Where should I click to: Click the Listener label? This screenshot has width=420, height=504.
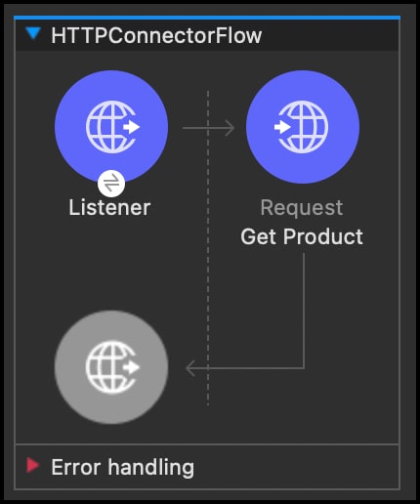click(109, 207)
